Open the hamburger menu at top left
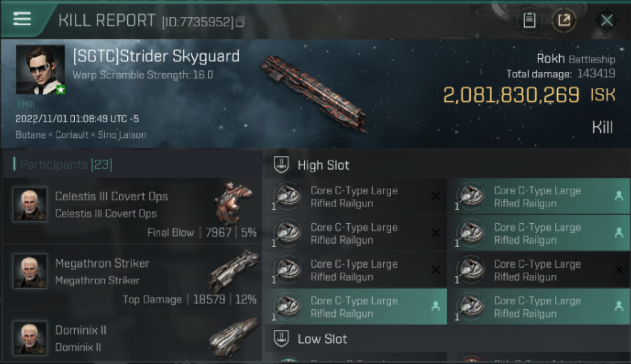 pyautogui.click(x=22, y=19)
